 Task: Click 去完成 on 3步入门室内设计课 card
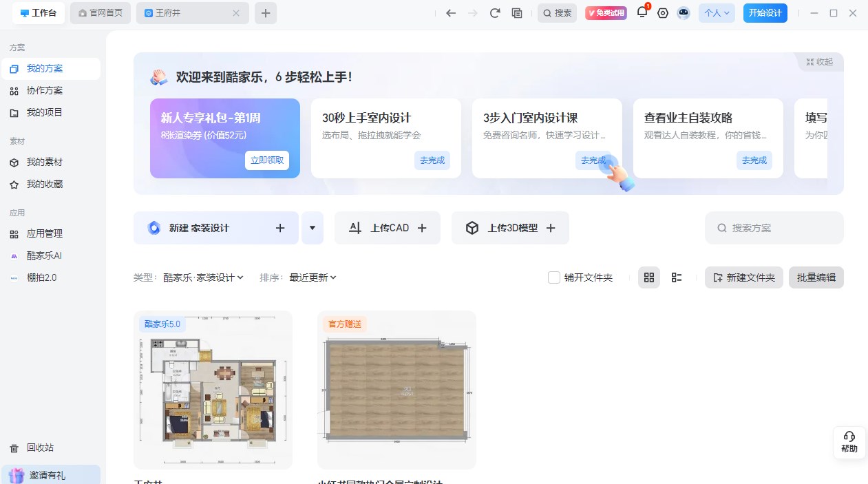593,160
